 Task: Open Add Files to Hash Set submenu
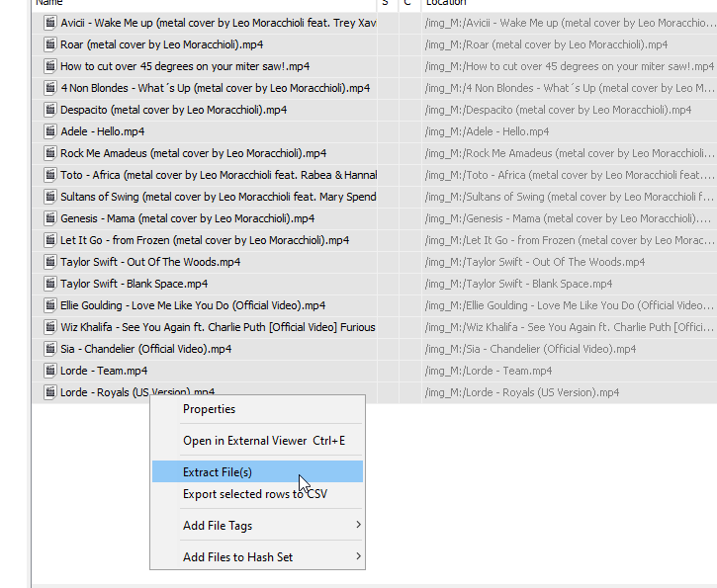click(257, 557)
